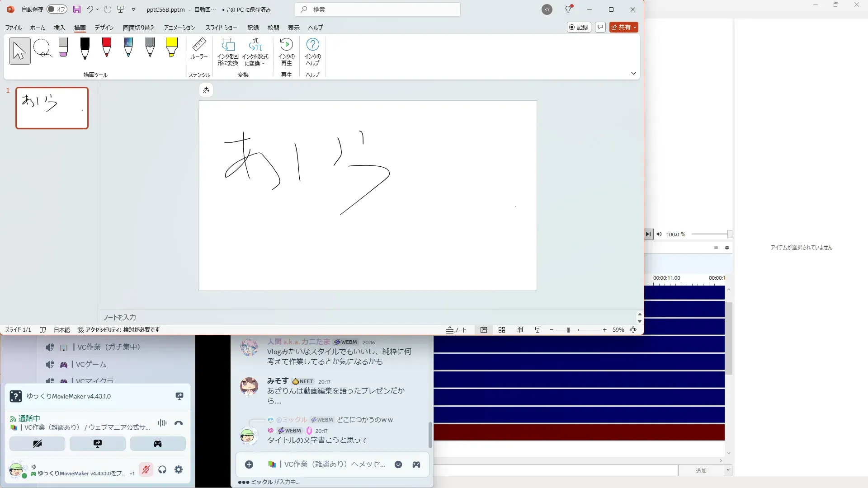This screenshot has width=868, height=488.
Task: Open Ink Help
Action: 312,52
